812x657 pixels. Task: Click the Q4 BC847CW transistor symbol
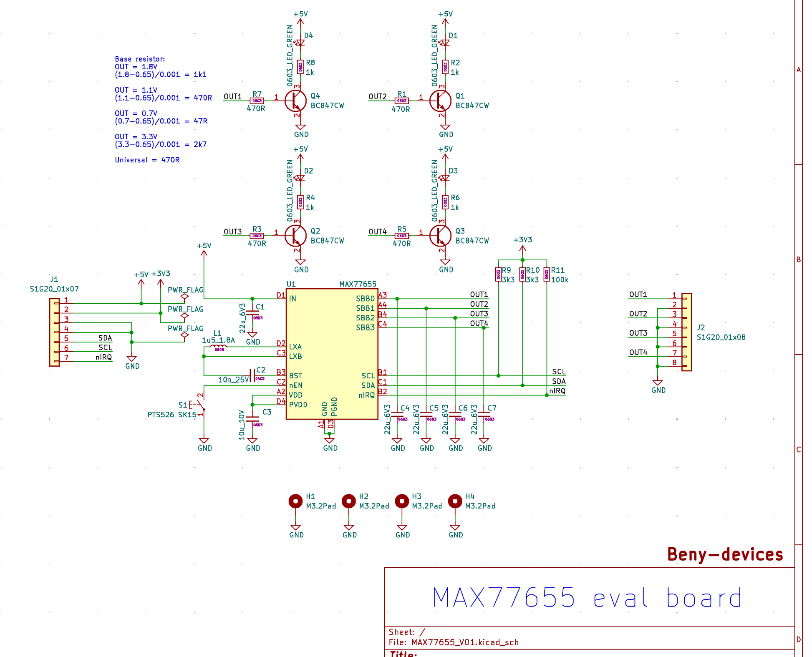[x=295, y=101]
